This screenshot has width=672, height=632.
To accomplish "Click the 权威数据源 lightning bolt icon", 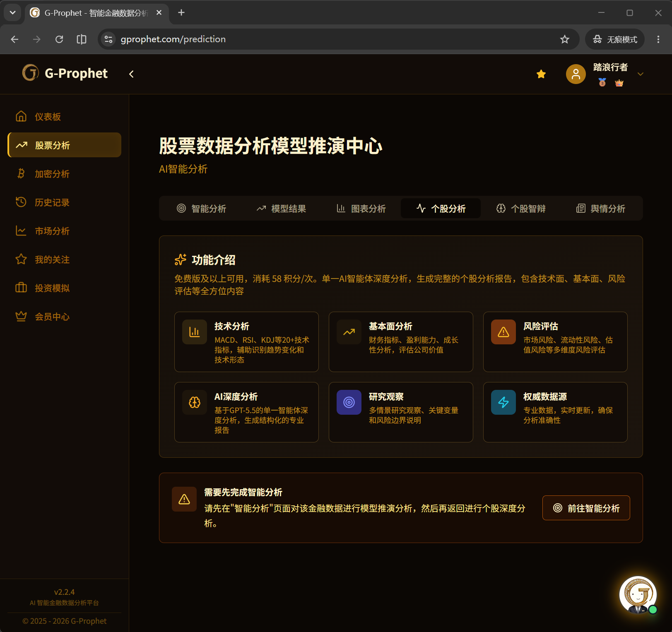I will point(503,402).
